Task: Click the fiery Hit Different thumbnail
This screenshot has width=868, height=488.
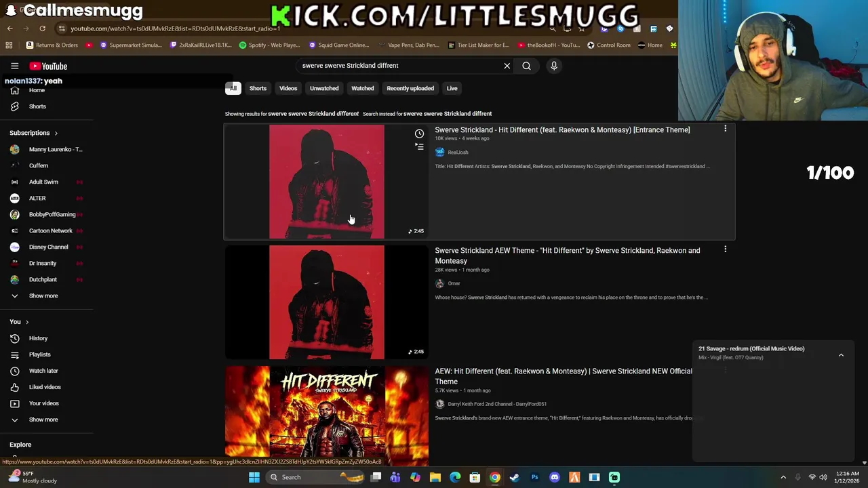Action: point(327,416)
